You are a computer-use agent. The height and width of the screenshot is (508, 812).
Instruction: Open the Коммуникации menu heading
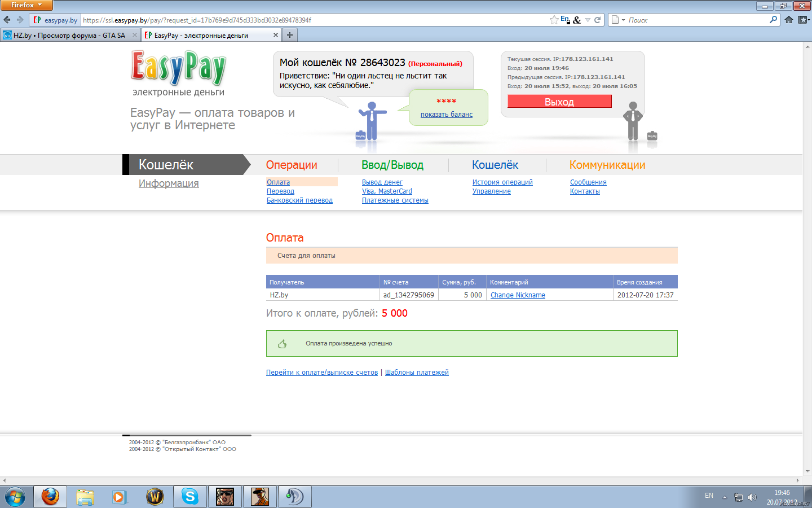pyautogui.click(x=607, y=165)
